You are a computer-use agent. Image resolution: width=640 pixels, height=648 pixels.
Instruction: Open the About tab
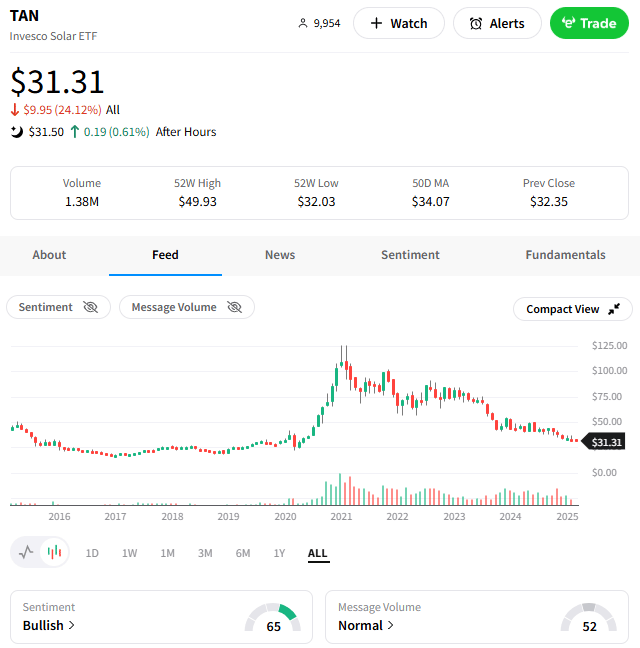tap(49, 255)
